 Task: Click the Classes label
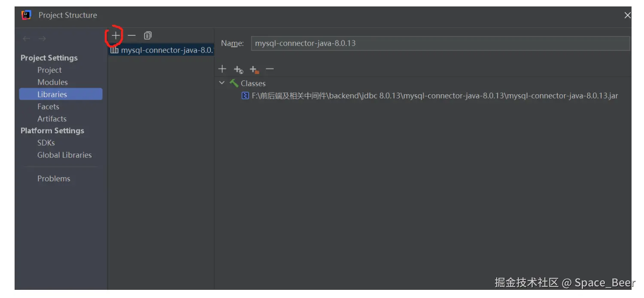(253, 83)
